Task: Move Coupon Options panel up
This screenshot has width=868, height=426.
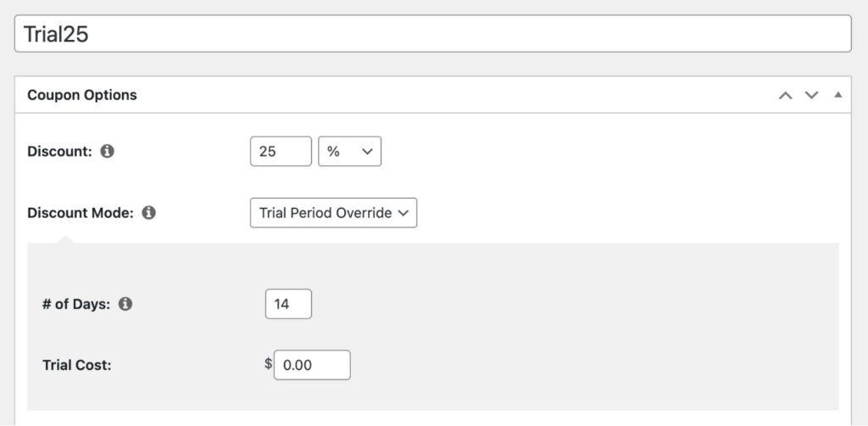Action: pos(786,95)
